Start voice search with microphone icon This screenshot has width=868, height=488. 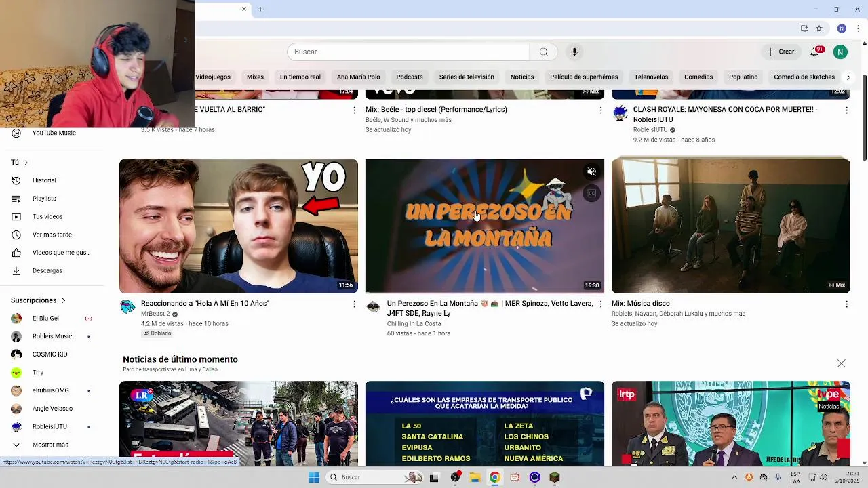pyautogui.click(x=574, y=52)
